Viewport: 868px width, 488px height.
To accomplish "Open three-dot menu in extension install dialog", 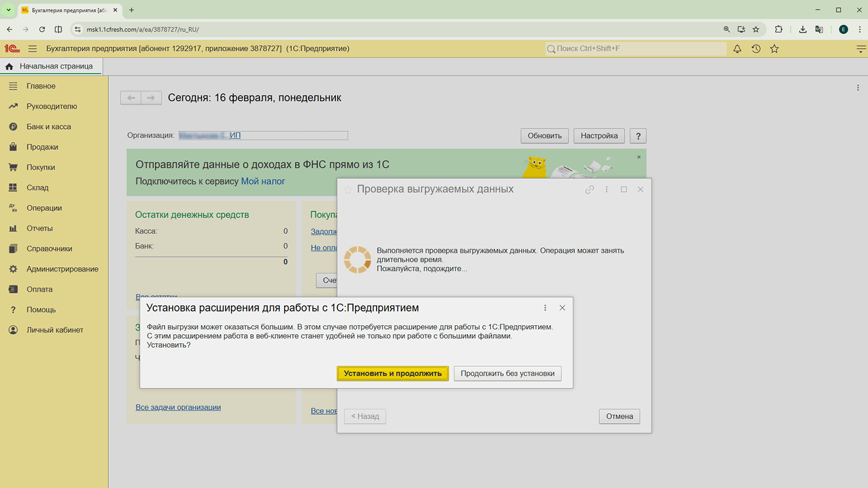I will coord(545,308).
